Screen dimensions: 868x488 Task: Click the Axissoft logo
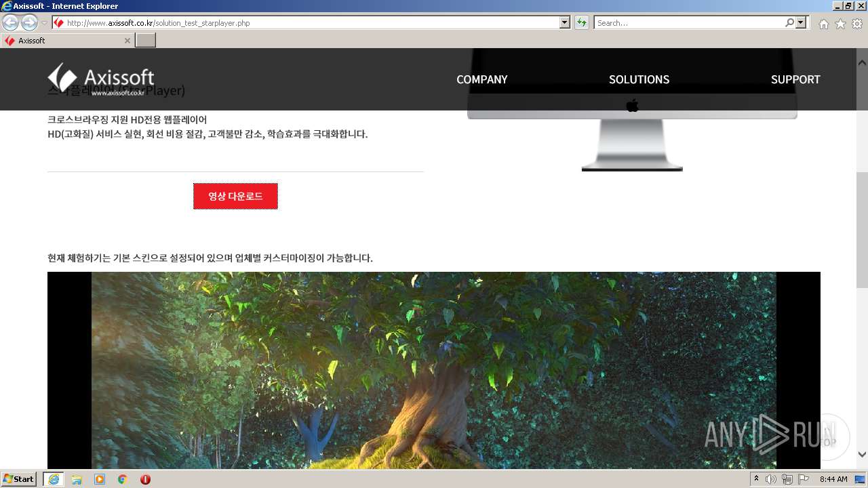tap(100, 80)
